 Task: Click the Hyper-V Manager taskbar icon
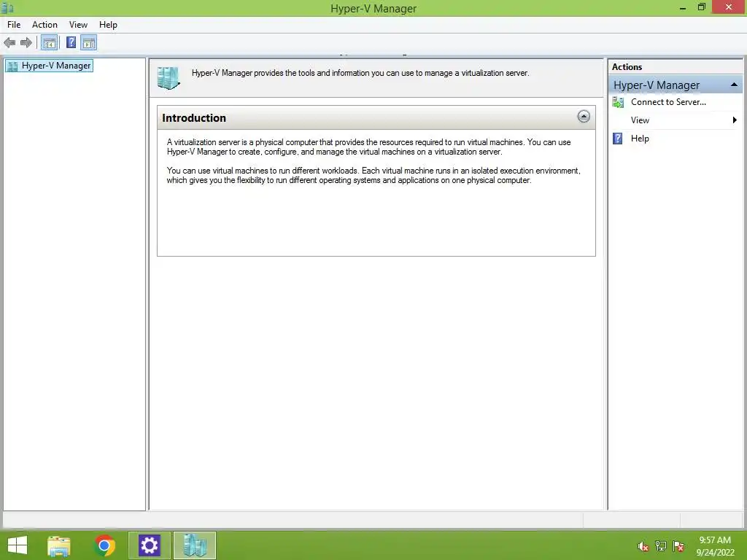click(194, 545)
